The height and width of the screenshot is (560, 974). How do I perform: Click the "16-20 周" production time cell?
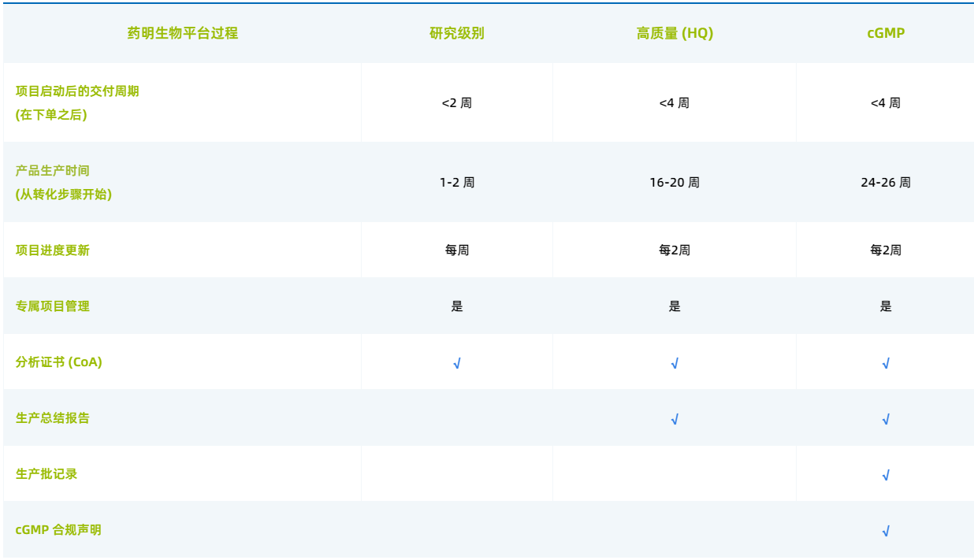tap(675, 183)
